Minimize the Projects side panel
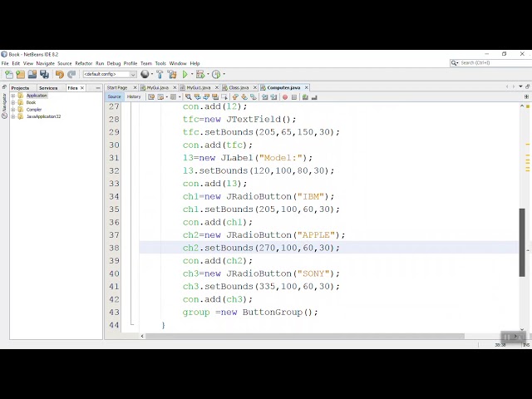The image size is (532, 399). point(98,88)
